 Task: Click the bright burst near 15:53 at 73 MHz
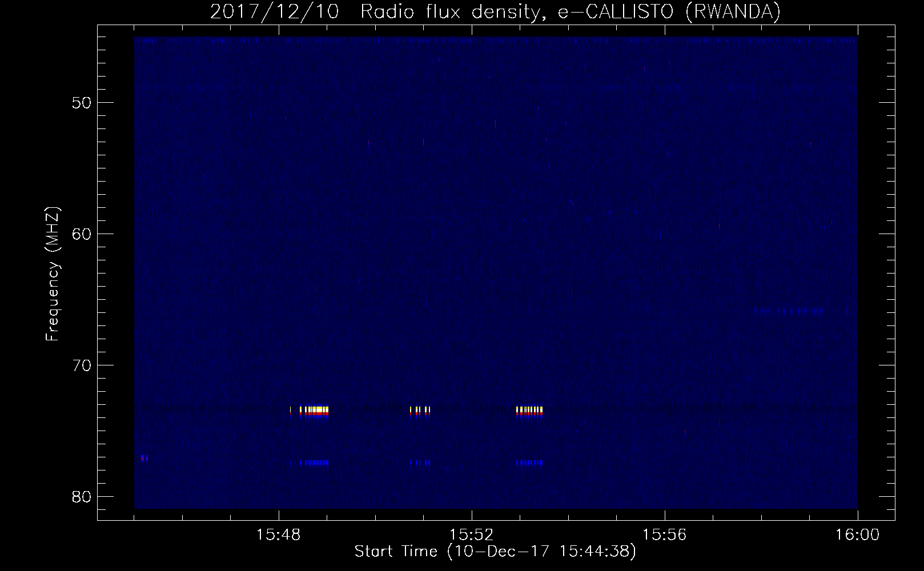(x=529, y=412)
